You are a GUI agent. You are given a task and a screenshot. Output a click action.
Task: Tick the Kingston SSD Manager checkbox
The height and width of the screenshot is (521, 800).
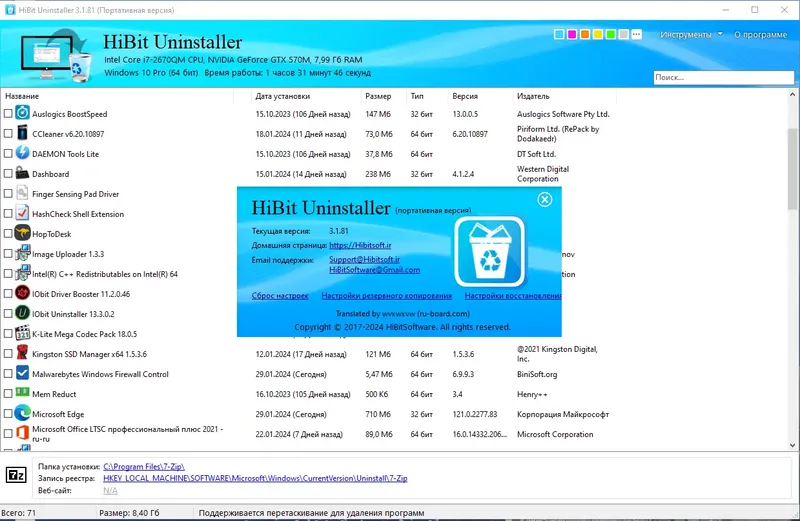[x=8, y=354]
